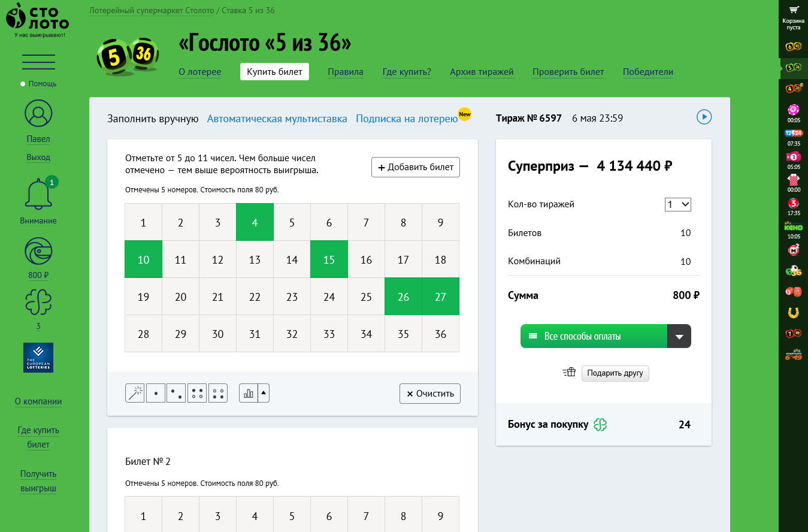
Task: Open the notifications bell icon
Action: (x=38, y=193)
